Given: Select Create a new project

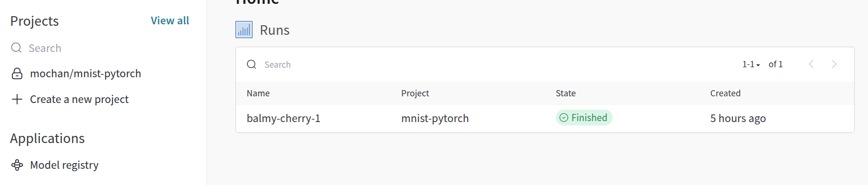Looking at the screenshot, I should (x=79, y=99).
